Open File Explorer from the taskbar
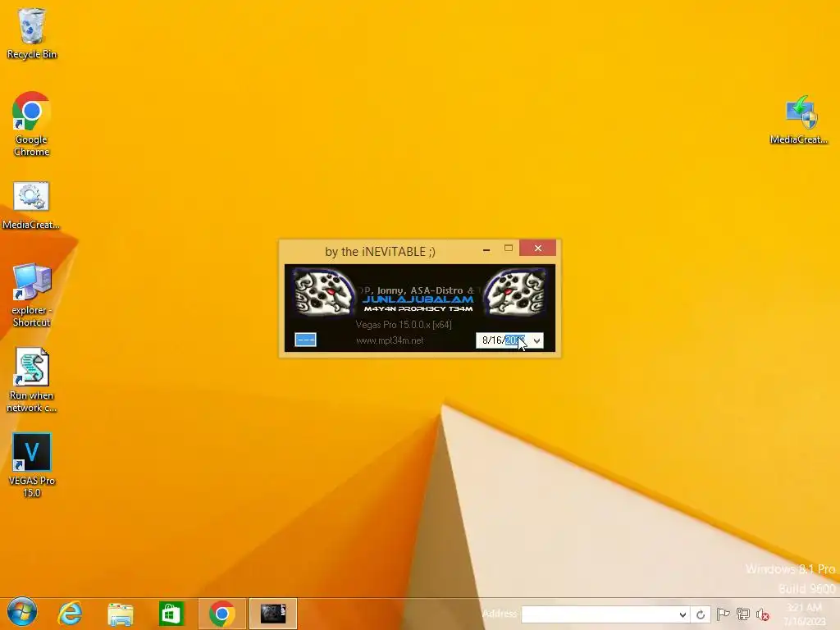The width and height of the screenshot is (840, 630). coord(121,614)
